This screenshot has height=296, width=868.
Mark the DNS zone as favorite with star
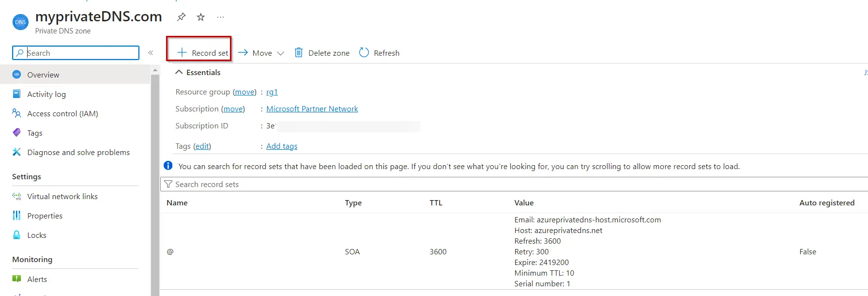point(200,17)
